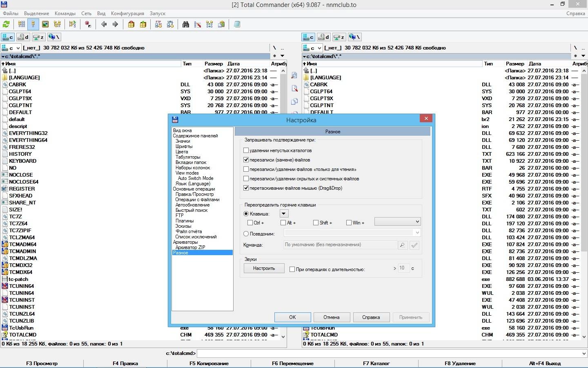Screen dimensions: 588x368
Task: Open network neighborhood in left drive bar
Action: [54, 37]
